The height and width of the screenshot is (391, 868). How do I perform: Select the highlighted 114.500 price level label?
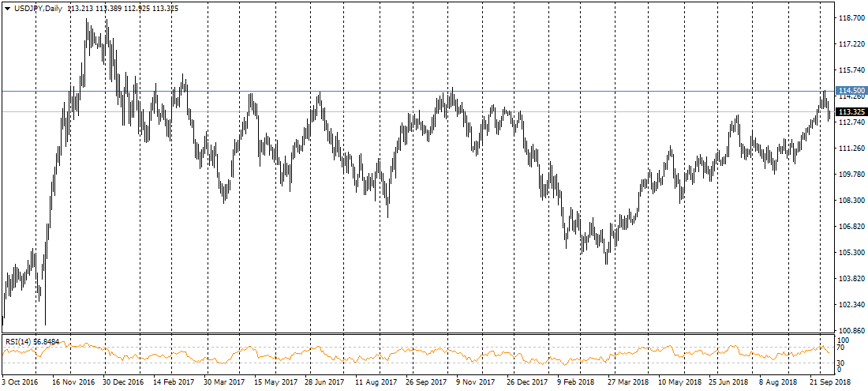851,91
